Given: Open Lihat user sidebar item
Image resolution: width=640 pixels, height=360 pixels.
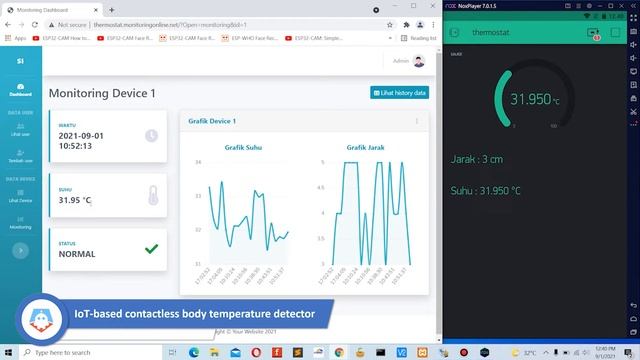Looking at the screenshot, I should [x=20, y=130].
